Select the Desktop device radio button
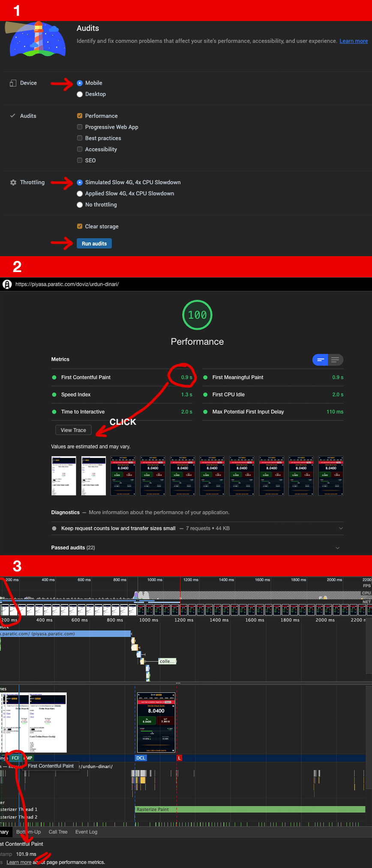Viewport: 372px width, 868px height. pyautogui.click(x=80, y=94)
